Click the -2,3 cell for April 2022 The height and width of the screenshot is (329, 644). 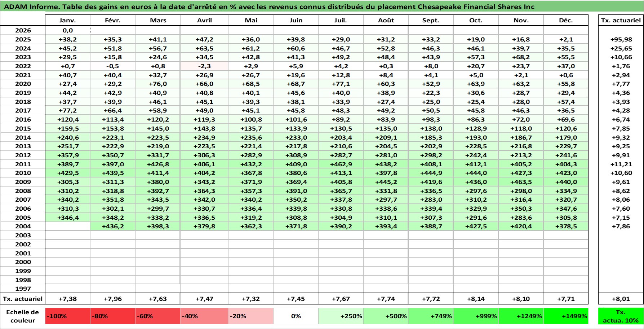coord(204,66)
